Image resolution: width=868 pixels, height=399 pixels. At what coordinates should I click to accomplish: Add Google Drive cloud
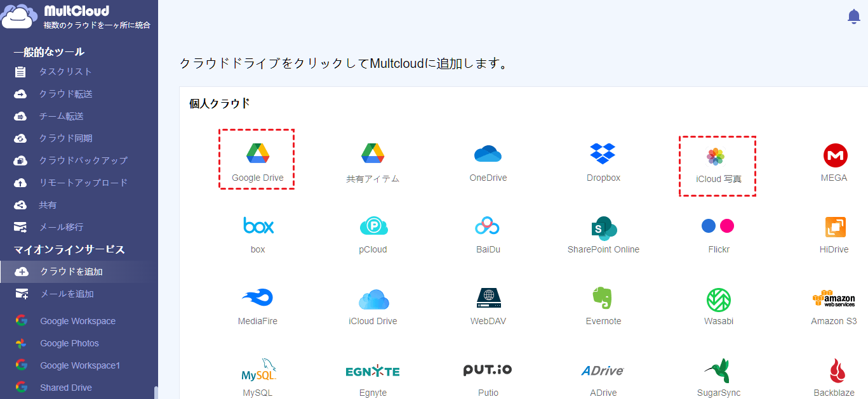point(258,162)
